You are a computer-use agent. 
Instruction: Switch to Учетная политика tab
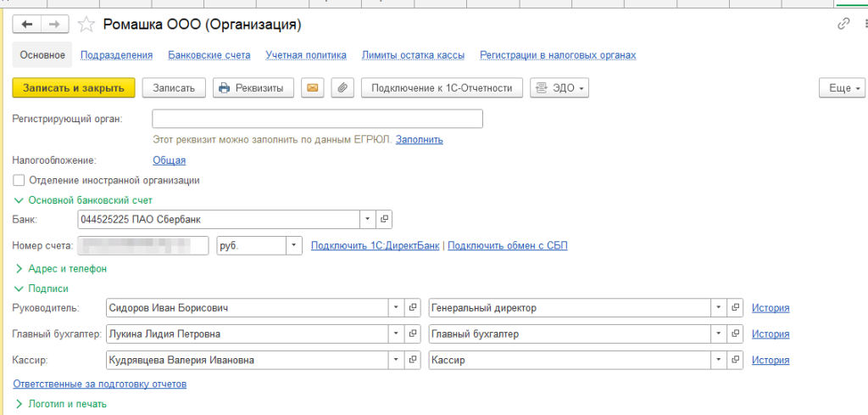[306, 55]
